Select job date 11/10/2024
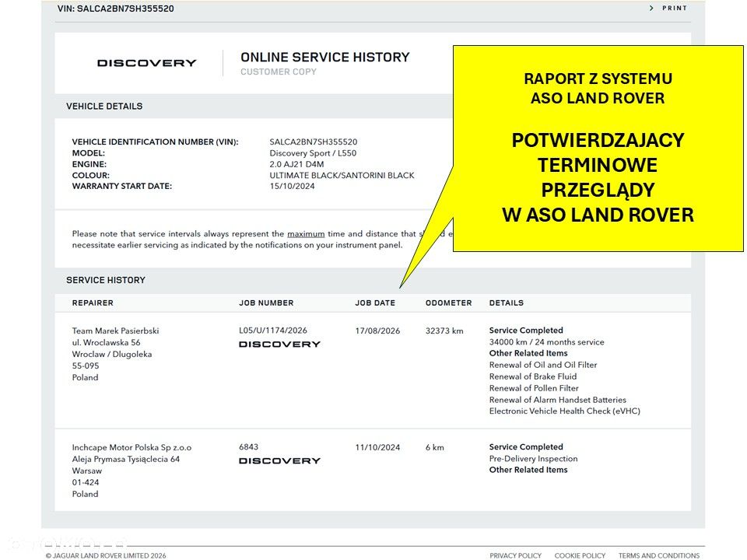Image resolution: width=747 pixels, height=560 pixels. coord(378,448)
